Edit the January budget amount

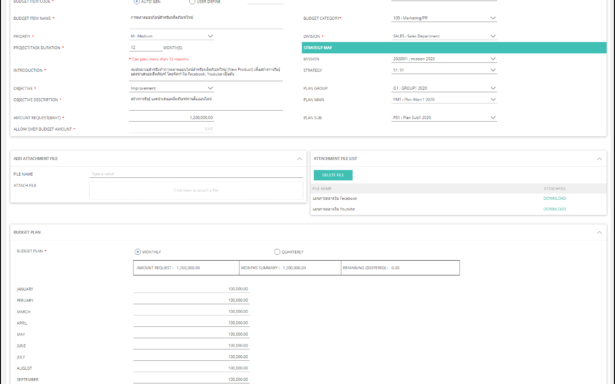tap(191, 289)
